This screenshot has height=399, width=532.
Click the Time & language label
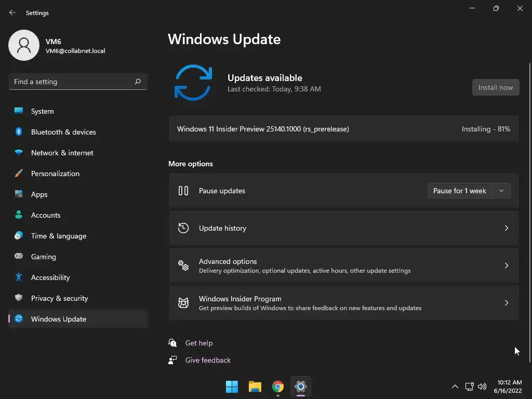pyautogui.click(x=59, y=236)
